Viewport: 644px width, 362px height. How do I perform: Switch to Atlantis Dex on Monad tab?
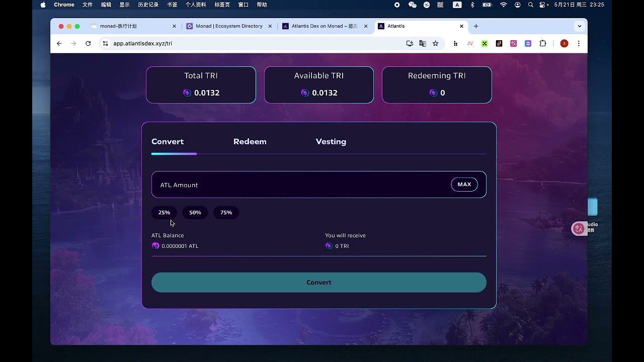tap(325, 26)
